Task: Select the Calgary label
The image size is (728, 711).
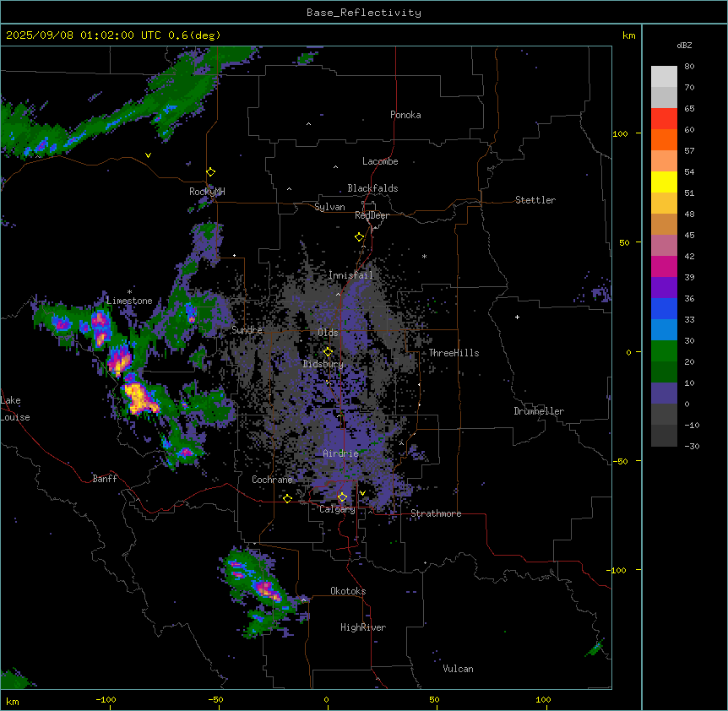Action: coord(337,509)
